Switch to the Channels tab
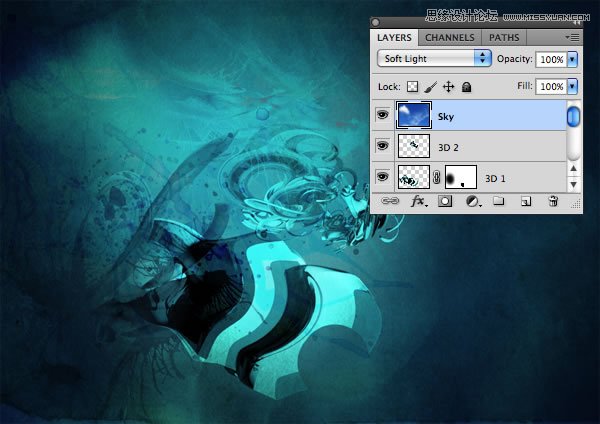600x424 pixels. click(x=450, y=38)
